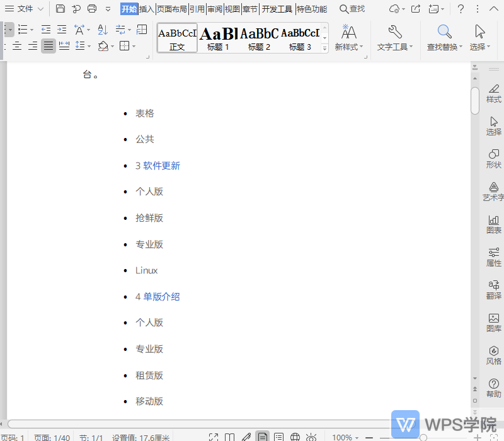Open the 翻译 (Translate) sidebar tool
Screen dimensions: 504x441
[x=493, y=289]
